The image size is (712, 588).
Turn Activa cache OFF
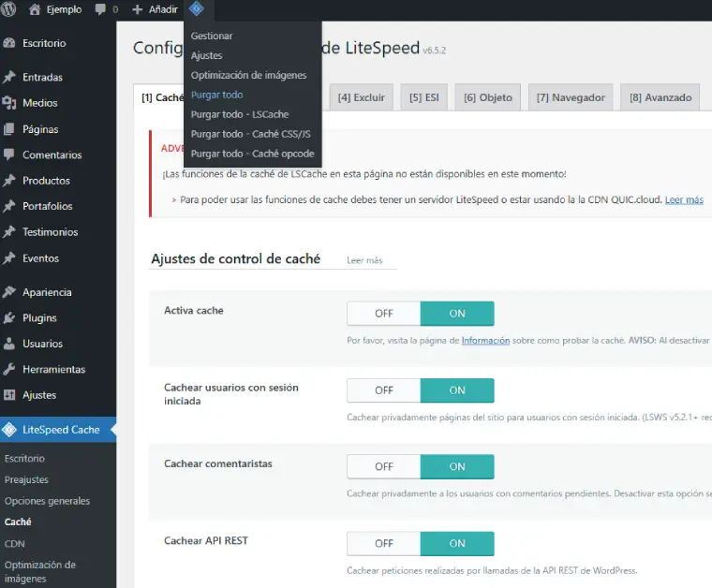point(384,314)
